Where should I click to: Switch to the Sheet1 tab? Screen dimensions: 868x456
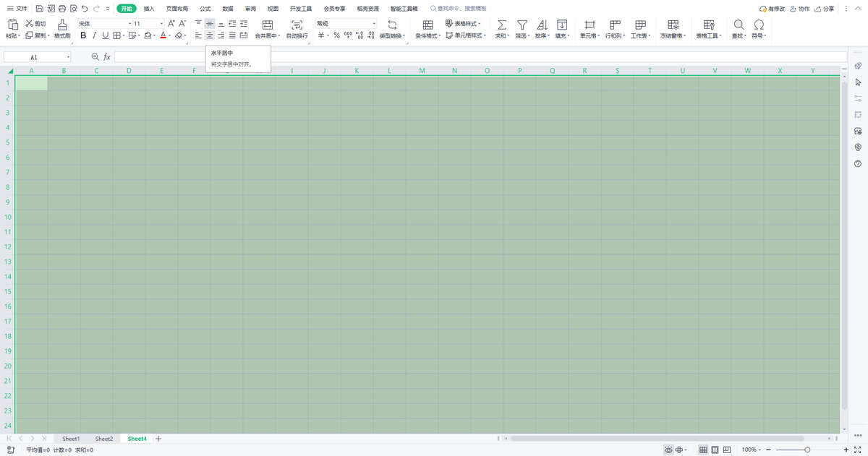pyautogui.click(x=71, y=439)
